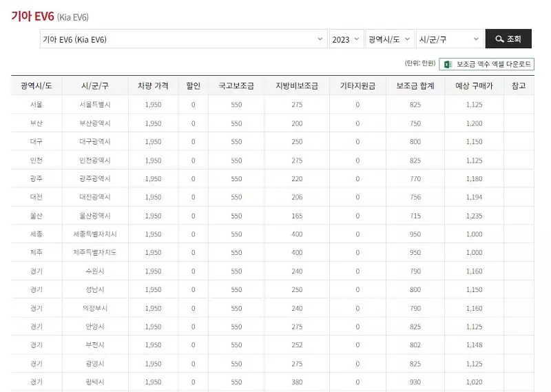551x392 pixels.
Task: Click local subsidy 380 in 평택시 row
Action: point(297,382)
